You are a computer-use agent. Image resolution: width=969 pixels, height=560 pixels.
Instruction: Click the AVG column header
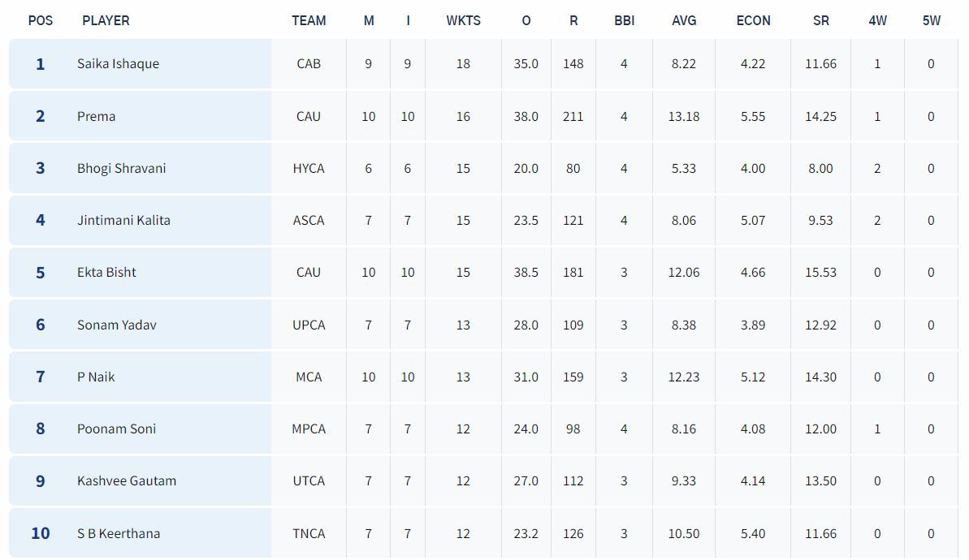[x=684, y=20]
